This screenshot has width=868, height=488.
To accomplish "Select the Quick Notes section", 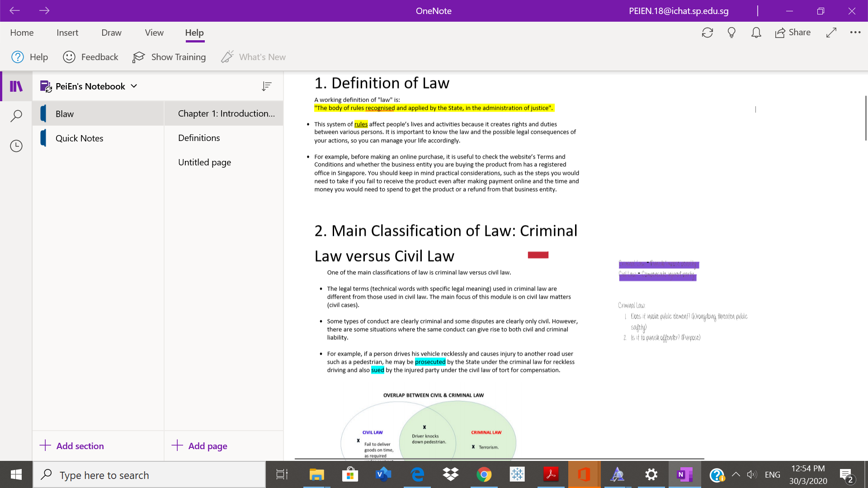I will (x=98, y=138).
